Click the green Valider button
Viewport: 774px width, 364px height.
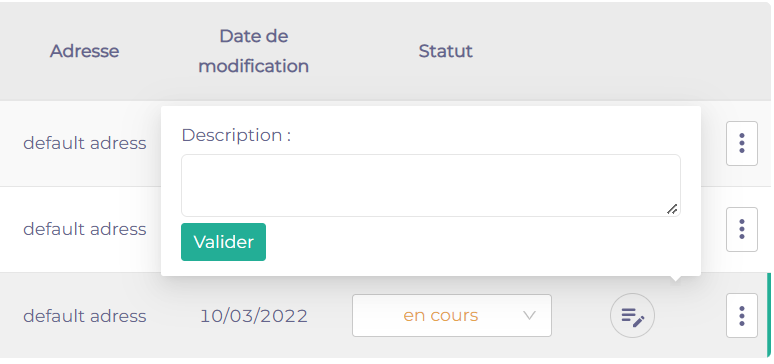[x=223, y=242]
